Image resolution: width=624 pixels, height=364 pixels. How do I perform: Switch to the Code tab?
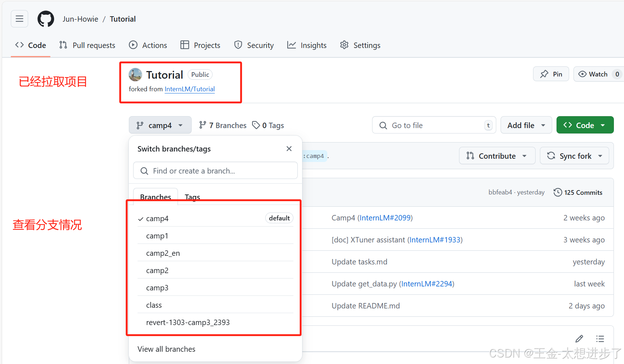(31, 45)
